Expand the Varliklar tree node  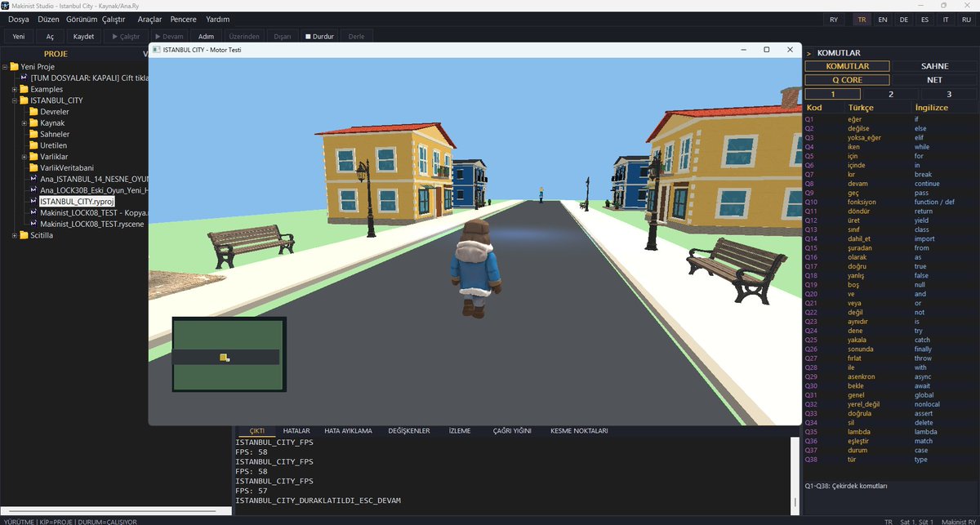coord(24,157)
